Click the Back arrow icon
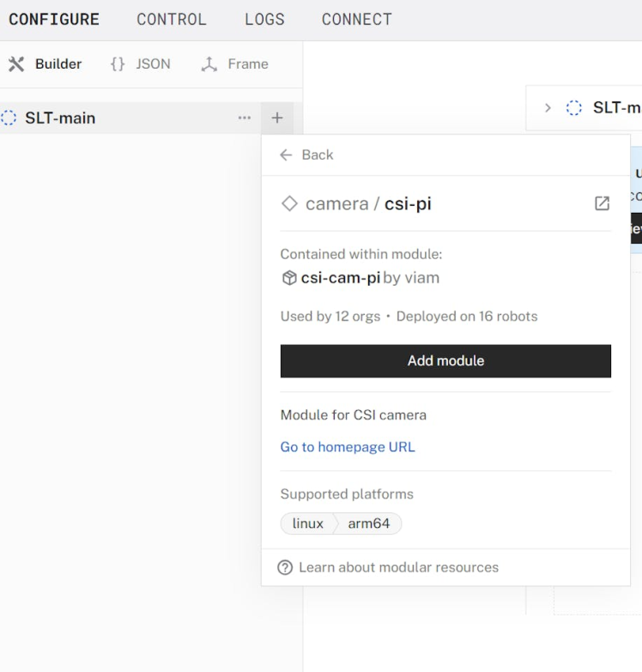 287,155
